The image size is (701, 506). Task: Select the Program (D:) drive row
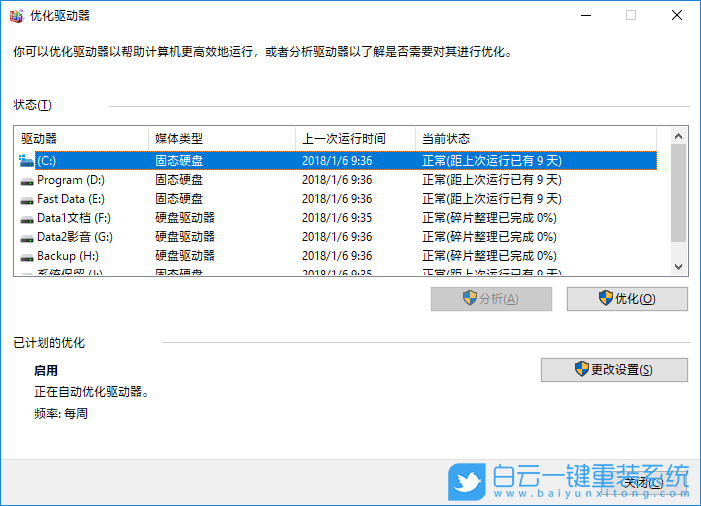pos(338,180)
